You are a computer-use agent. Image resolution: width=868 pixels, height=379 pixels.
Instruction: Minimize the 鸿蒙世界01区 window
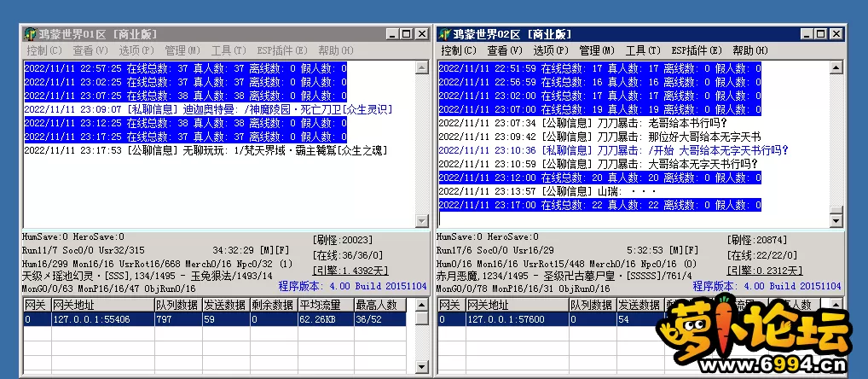(392, 34)
